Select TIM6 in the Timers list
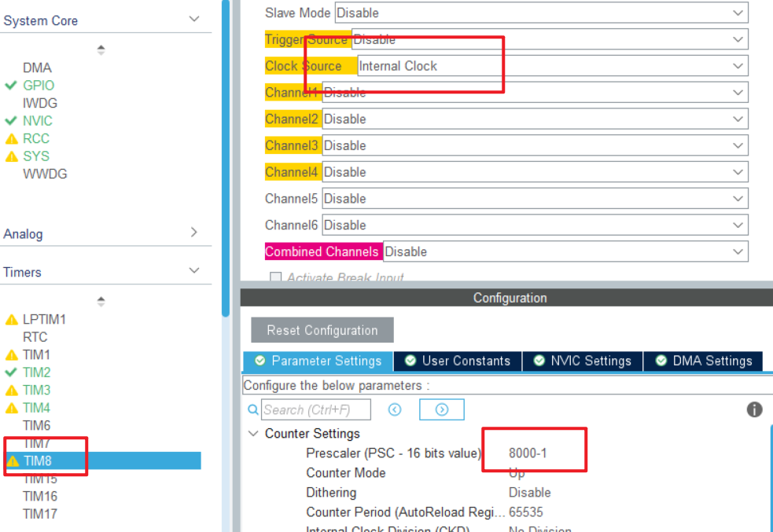The height and width of the screenshot is (532, 773). 36,426
